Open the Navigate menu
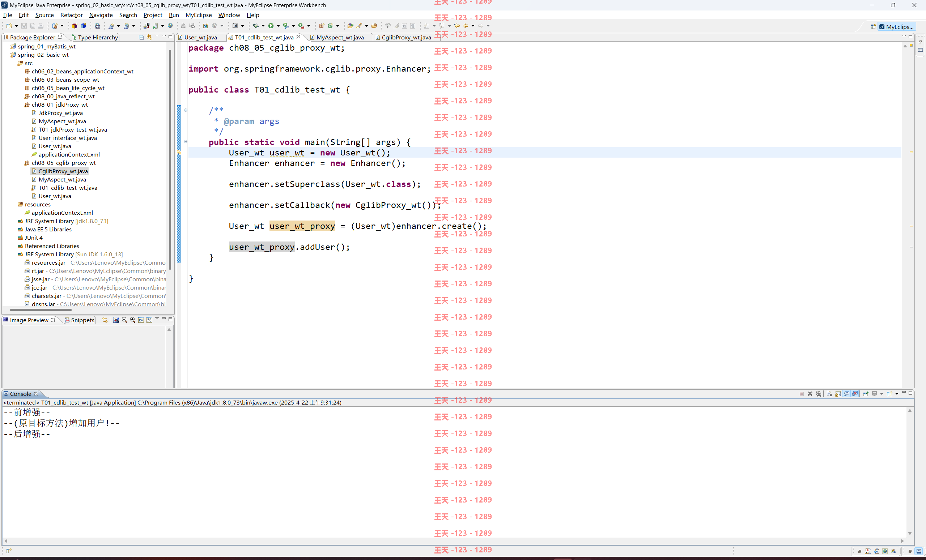Viewport: 926px width, 560px height. (101, 15)
